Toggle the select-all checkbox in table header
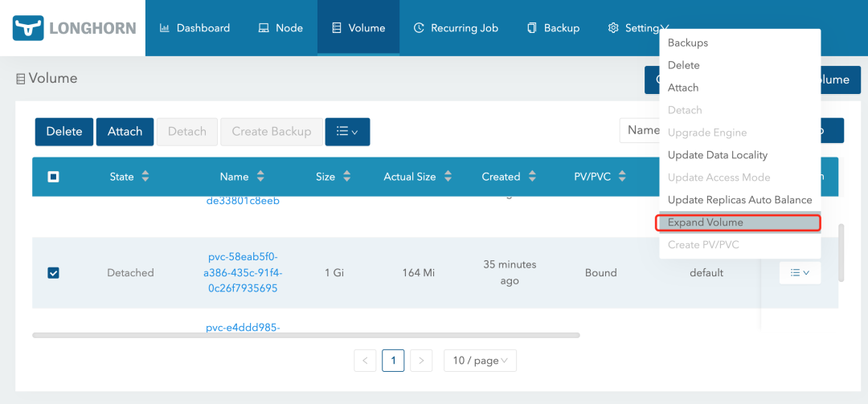Screen dimensions: 868x404 [53, 177]
